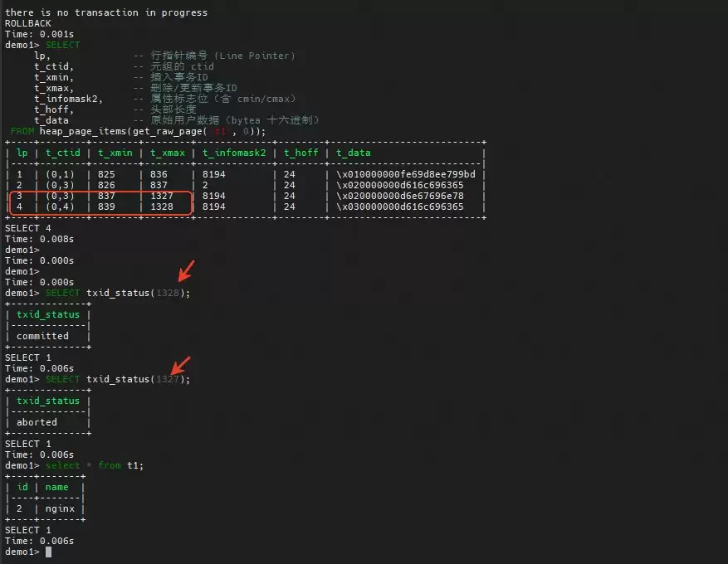728x564 pixels.
Task: Click the 'there is no transaction in progress' message
Action: coord(106,12)
